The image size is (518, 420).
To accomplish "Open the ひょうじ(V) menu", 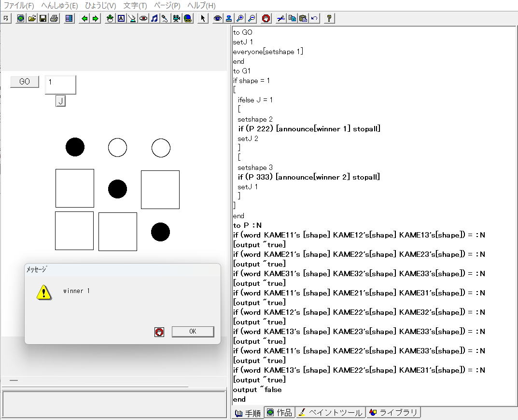I will tap(100, 6).
